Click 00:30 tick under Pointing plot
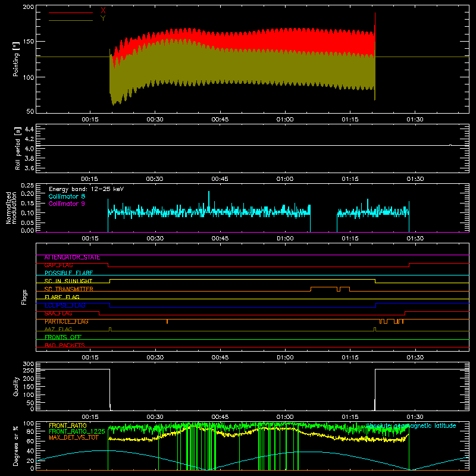The width and height of the screenshot is (476, 476). [155, 120]
